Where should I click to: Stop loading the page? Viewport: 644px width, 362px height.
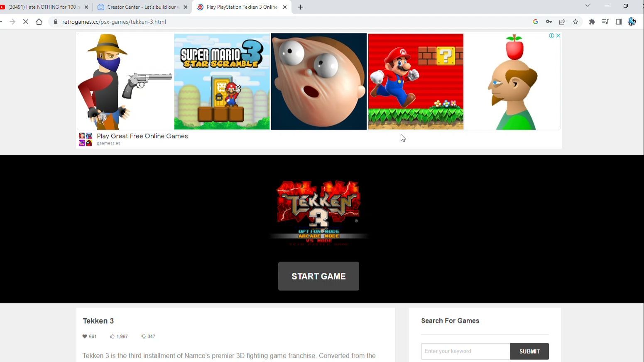(26, 22)
